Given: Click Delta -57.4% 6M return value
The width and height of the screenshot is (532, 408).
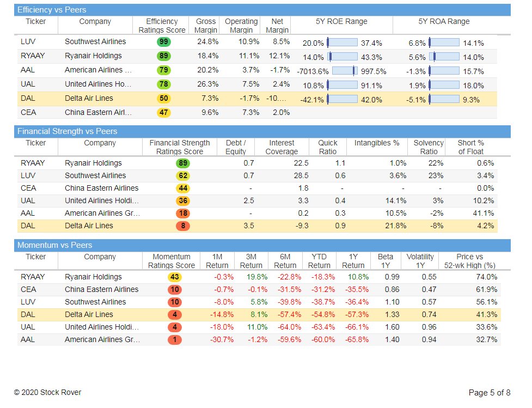Looking at the screenshot, I should coord(289,315).
